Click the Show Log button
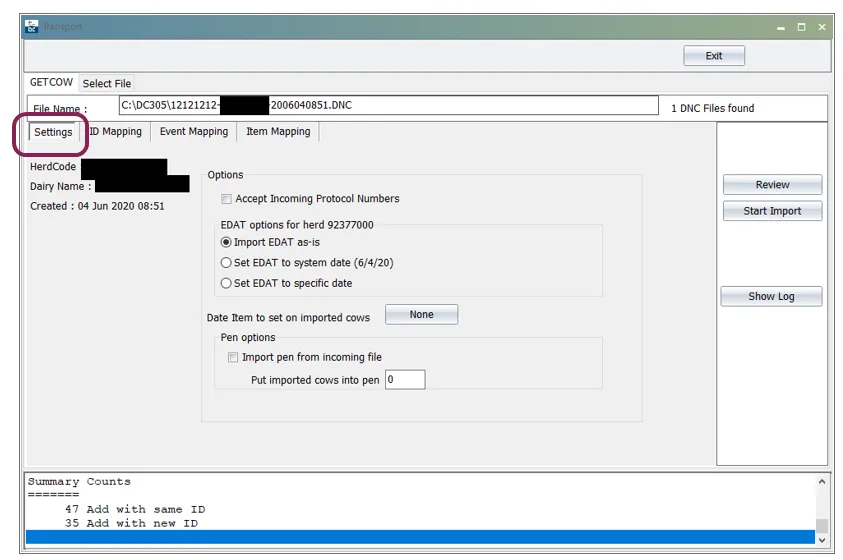843x560 pixels. point(771,296)
